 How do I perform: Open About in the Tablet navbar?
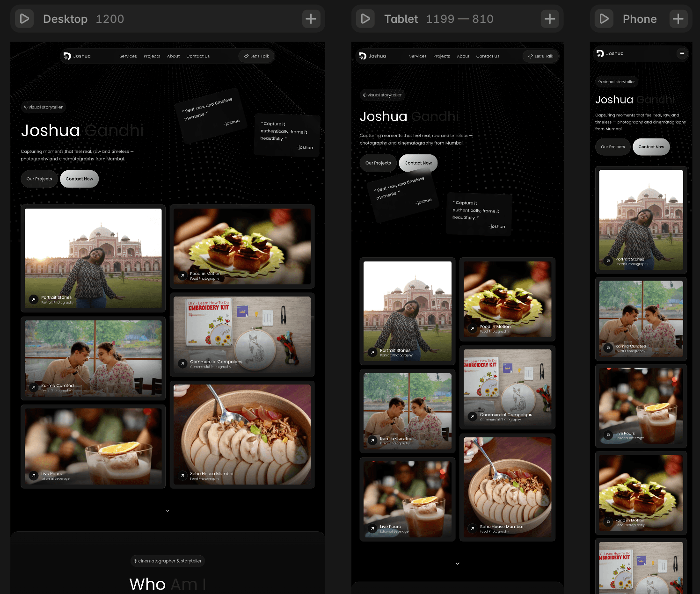(x=463, y=56)
